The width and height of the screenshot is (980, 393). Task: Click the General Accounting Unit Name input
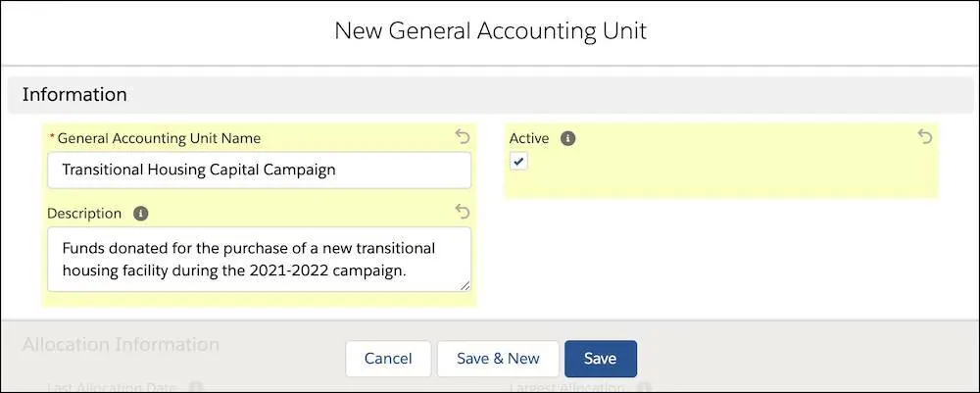point(259,170)
